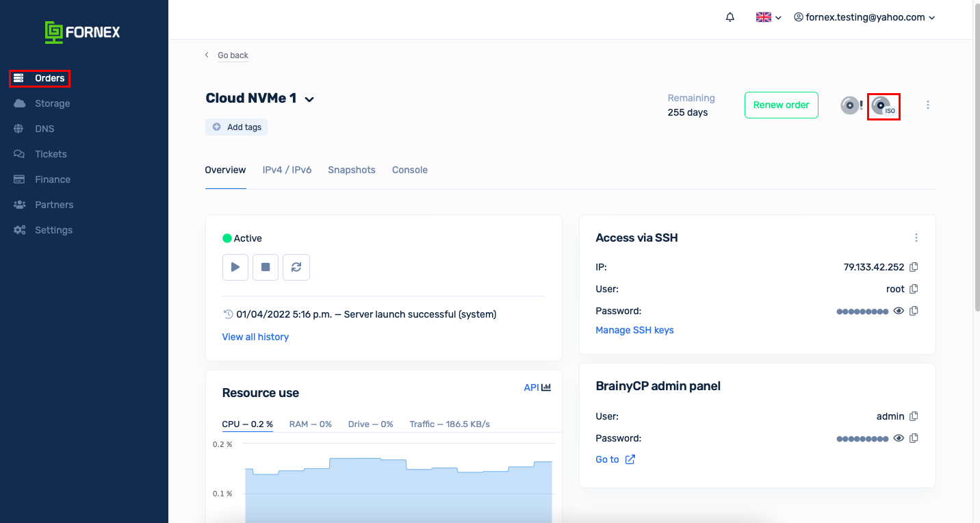
Task: Open the order options three-dot menu
Action: [928, 105]
